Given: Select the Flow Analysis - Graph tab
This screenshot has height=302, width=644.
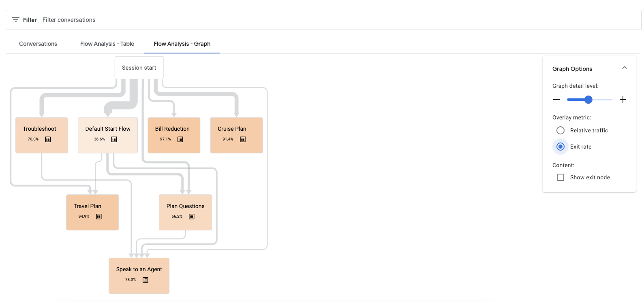Looking at the screenshot, I should point(182,44).
